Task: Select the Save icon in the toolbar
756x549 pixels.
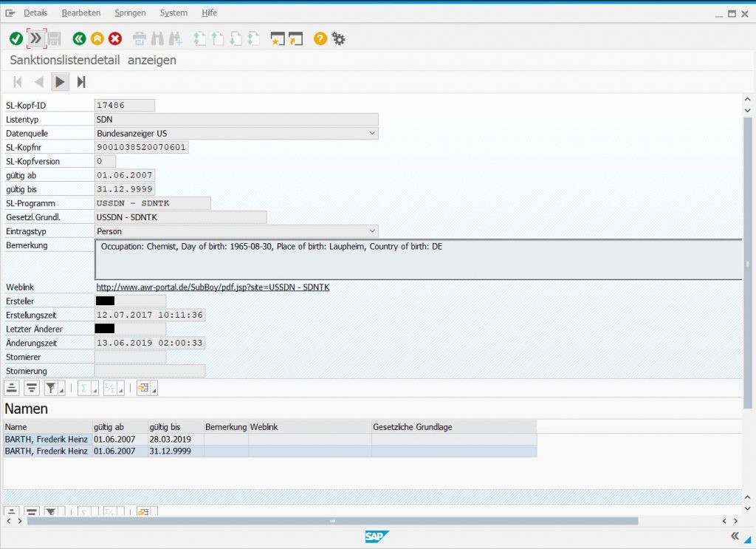Action: [x=55, y=38]
